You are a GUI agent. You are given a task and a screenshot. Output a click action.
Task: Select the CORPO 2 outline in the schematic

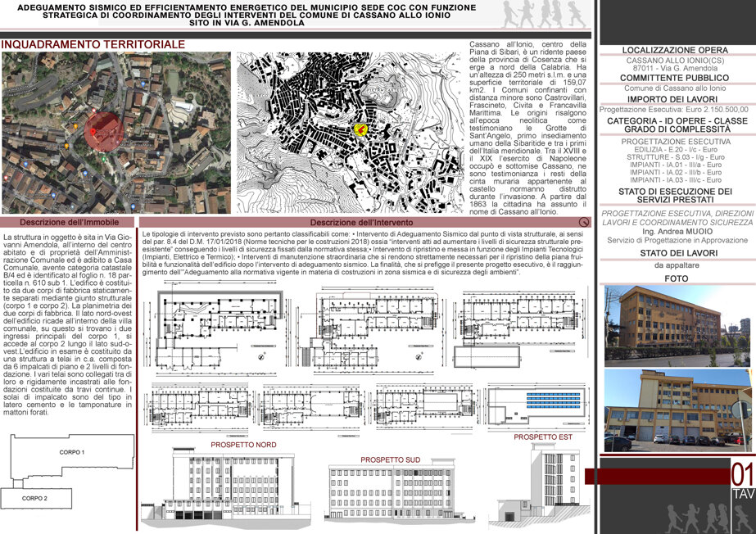coord(36,498)
